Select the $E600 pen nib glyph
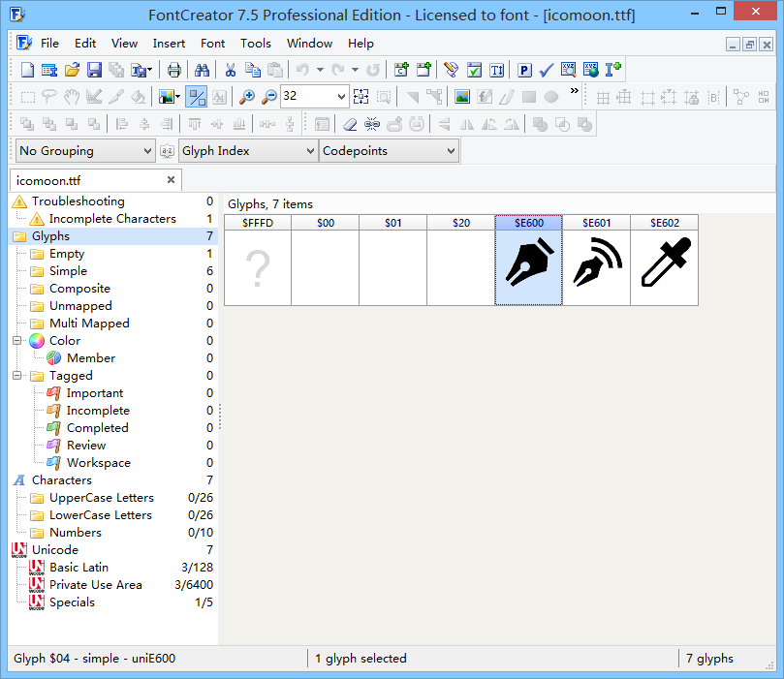 [528, 260]
